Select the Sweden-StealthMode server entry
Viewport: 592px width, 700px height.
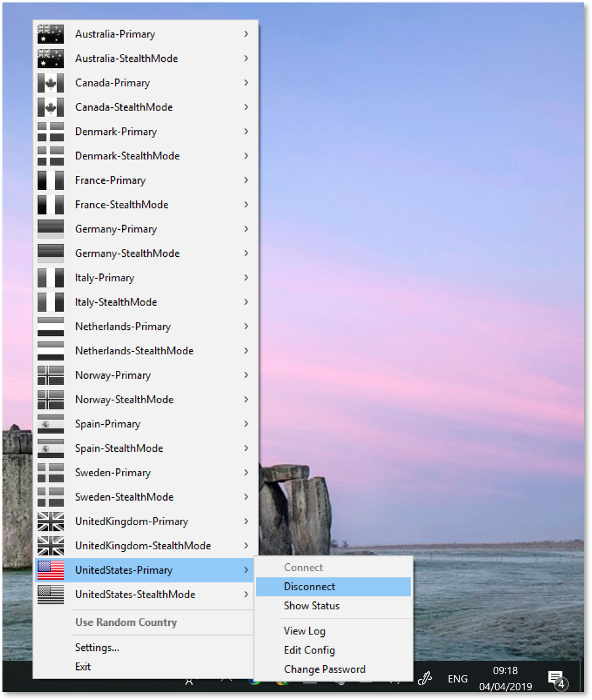[x=145, y=497]
